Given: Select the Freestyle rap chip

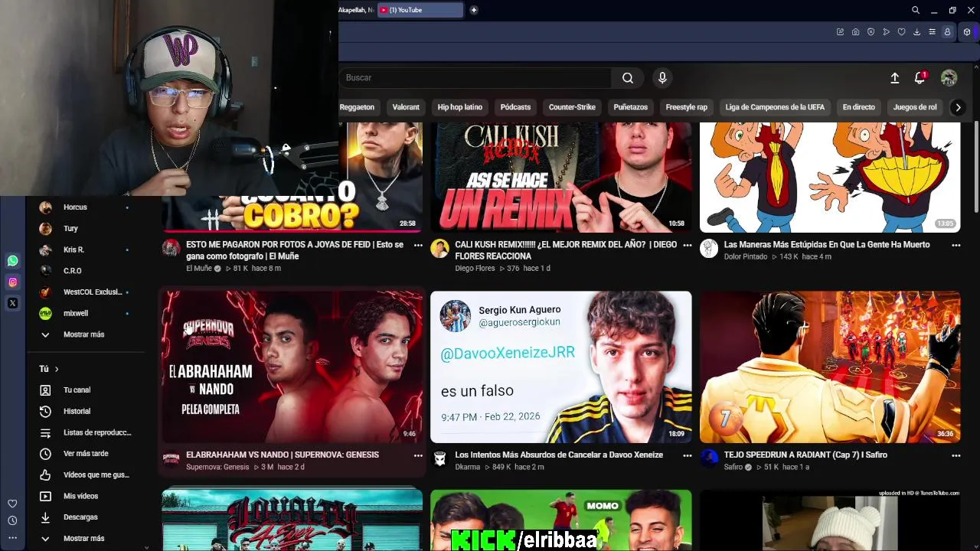Looking at the screenshot, I should pyautogui.click(x=686, y=107).
